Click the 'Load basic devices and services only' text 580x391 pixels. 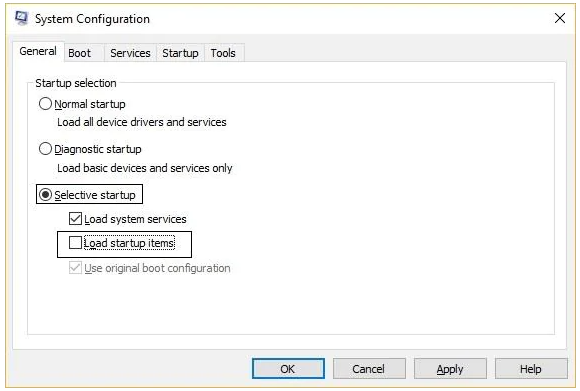coord(145,168)
